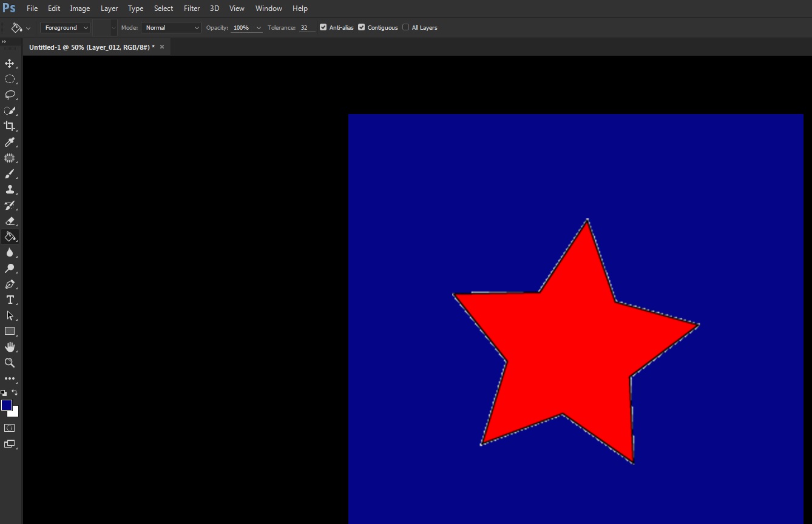Expand the Mode dropdown set to Normal
The height and width of the screenshot is (524, 812).
[171, 27]
